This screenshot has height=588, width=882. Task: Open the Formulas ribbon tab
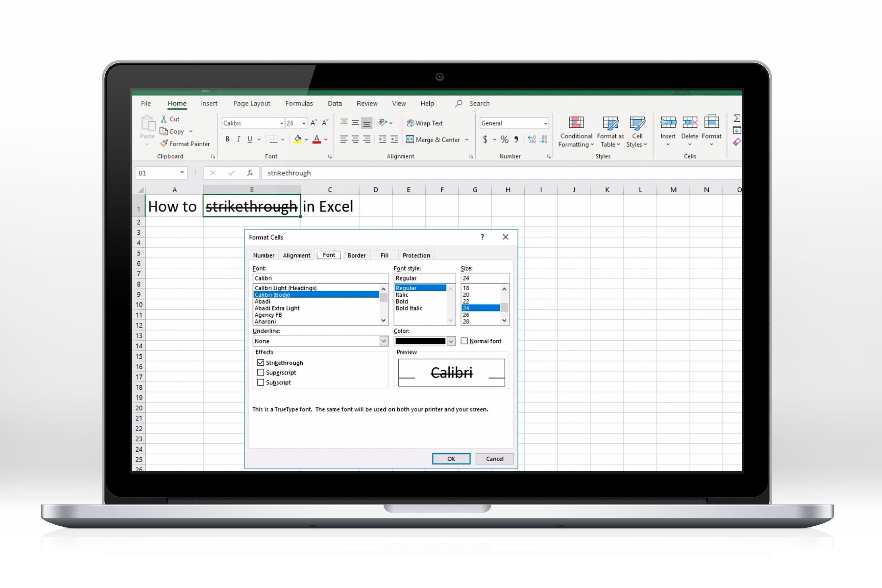pyautogui.click(x=299, y=104)
